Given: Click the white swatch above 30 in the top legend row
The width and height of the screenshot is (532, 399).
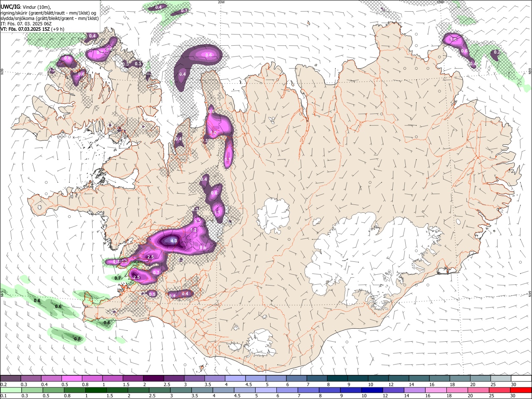Looking at the screenshot, I should pyautogui.click(x=521, y=379).
